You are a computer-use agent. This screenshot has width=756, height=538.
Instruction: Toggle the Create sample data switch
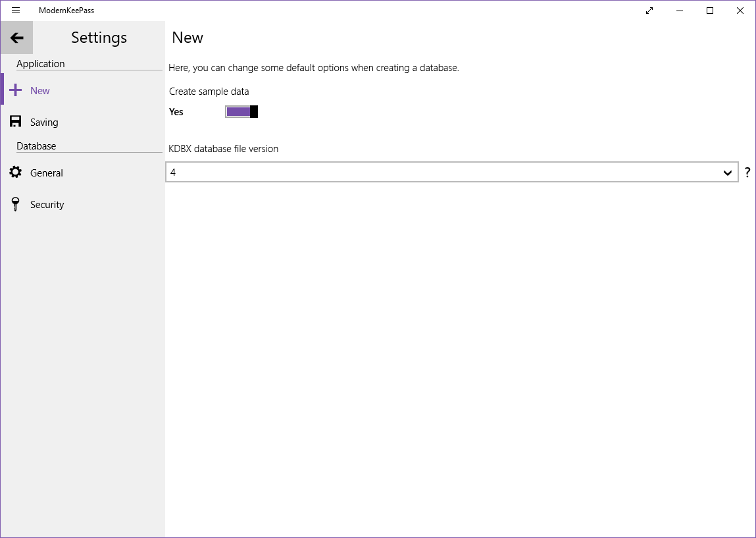pos(241,112)
